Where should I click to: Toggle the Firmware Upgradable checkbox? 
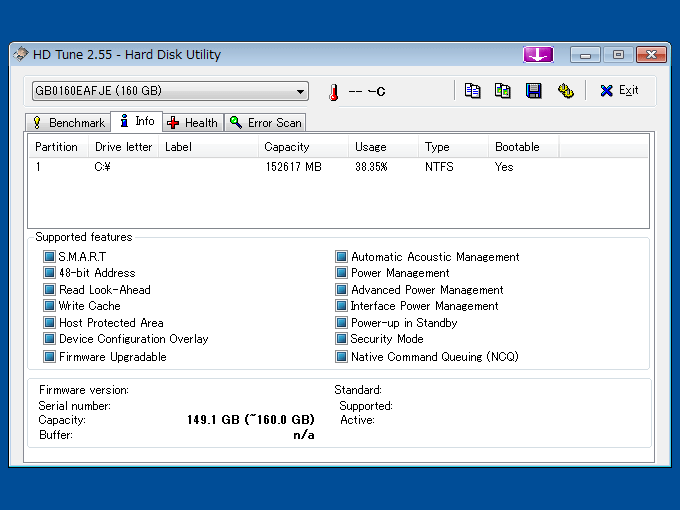pyautogui.click(x=49, y=357)
